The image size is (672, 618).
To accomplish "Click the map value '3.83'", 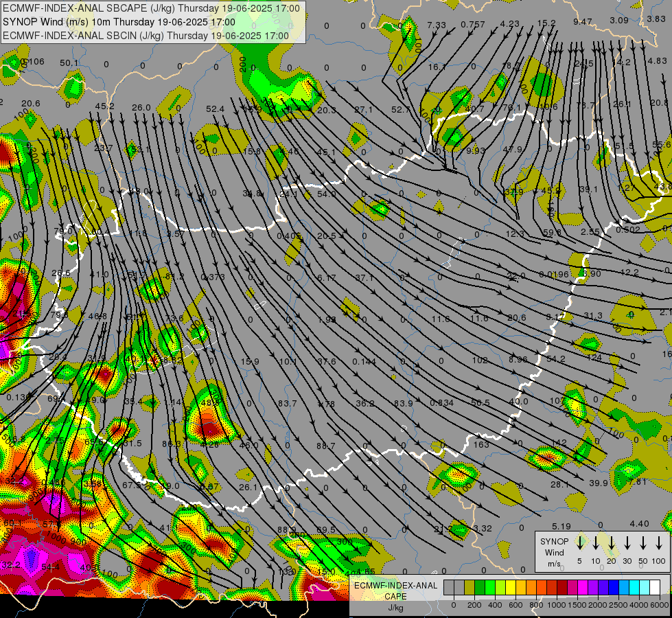I will pos(656,19).
